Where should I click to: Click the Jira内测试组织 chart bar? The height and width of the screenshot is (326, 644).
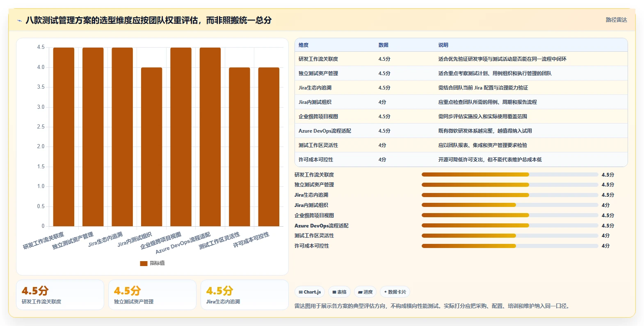click(152, 147)
